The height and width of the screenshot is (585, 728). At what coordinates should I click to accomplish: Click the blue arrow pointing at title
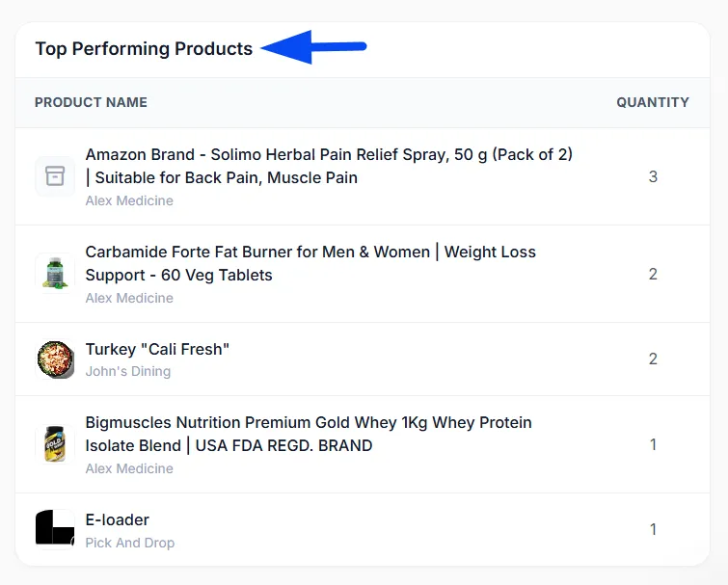click(313, 47)
